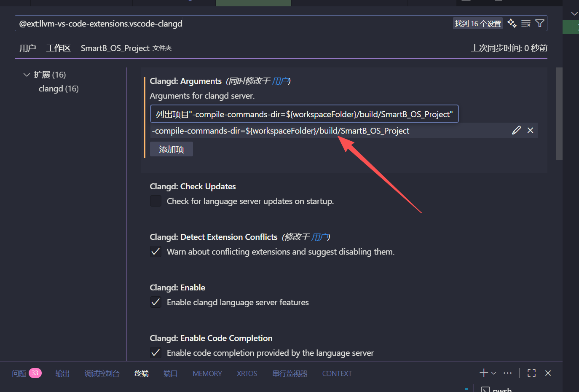Open the 终端 panel tab
Screen dimensions: 579x392
[x=142, y=373]
